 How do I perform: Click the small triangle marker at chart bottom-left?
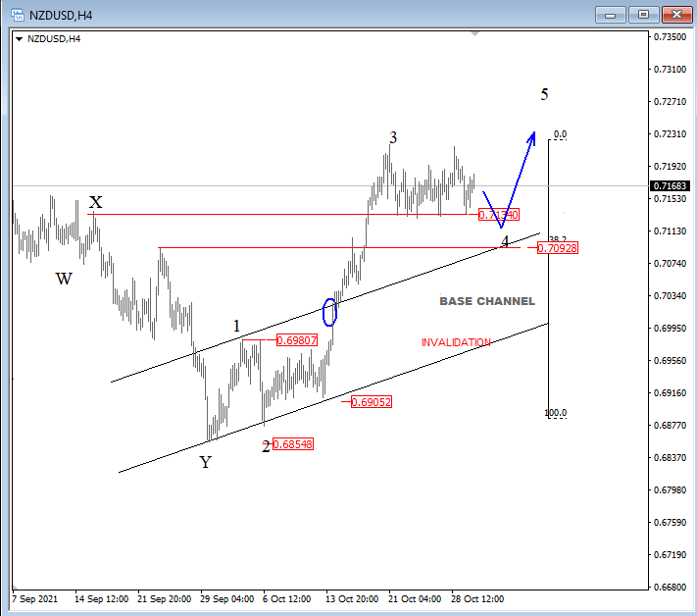(x=15, y=588)
